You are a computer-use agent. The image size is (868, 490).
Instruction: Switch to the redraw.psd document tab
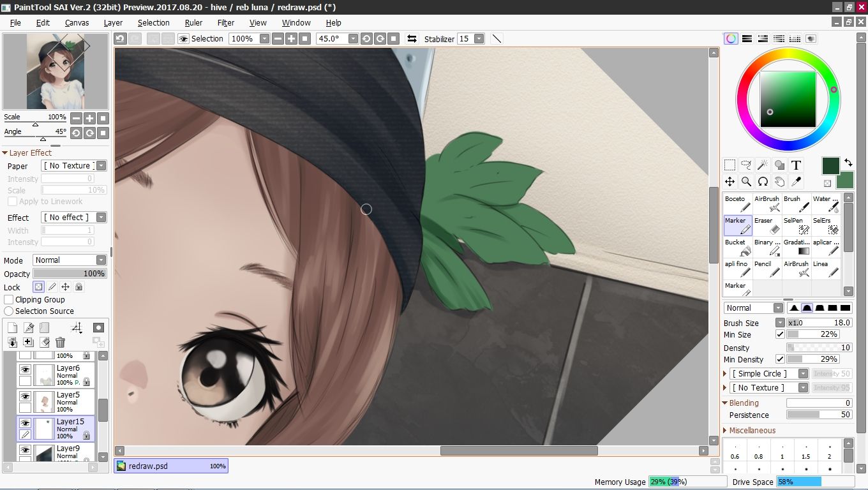pos(171,466)
